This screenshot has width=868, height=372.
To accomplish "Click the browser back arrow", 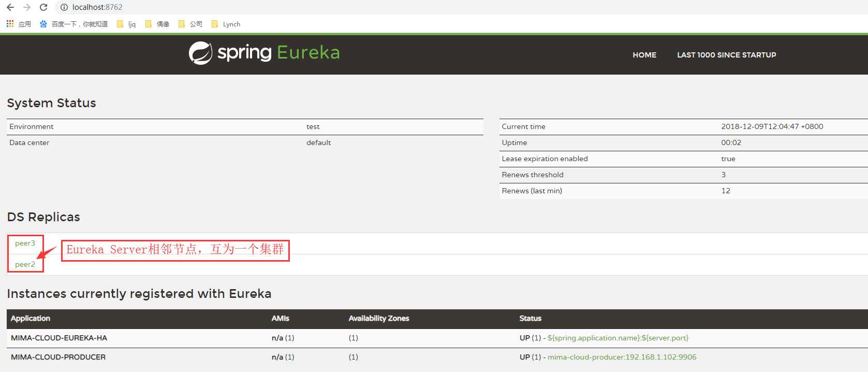I will coord(10,7).
